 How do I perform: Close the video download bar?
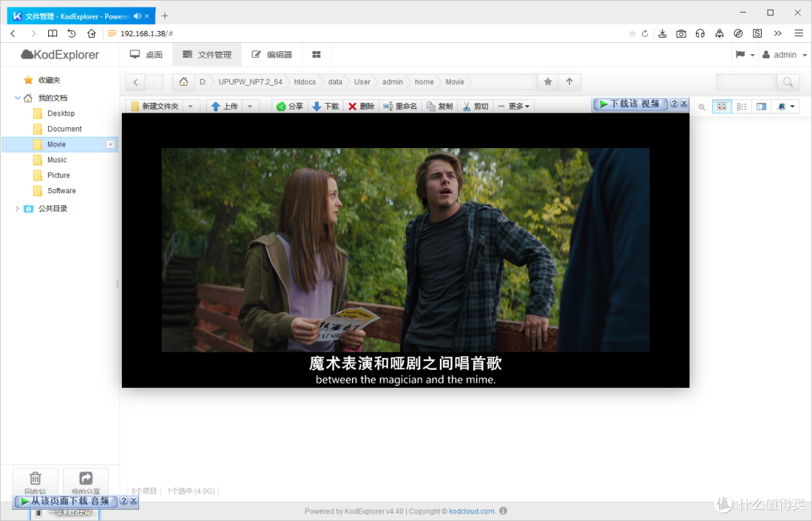point(684,104)
